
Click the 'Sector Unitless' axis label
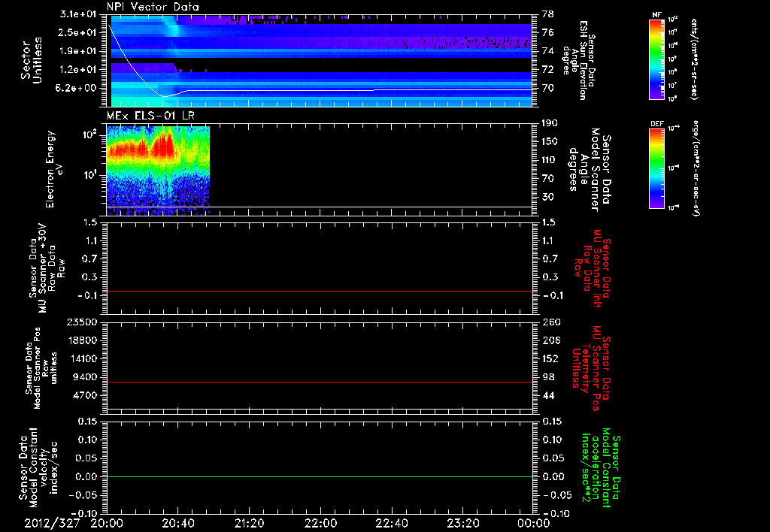click(32, 60)
